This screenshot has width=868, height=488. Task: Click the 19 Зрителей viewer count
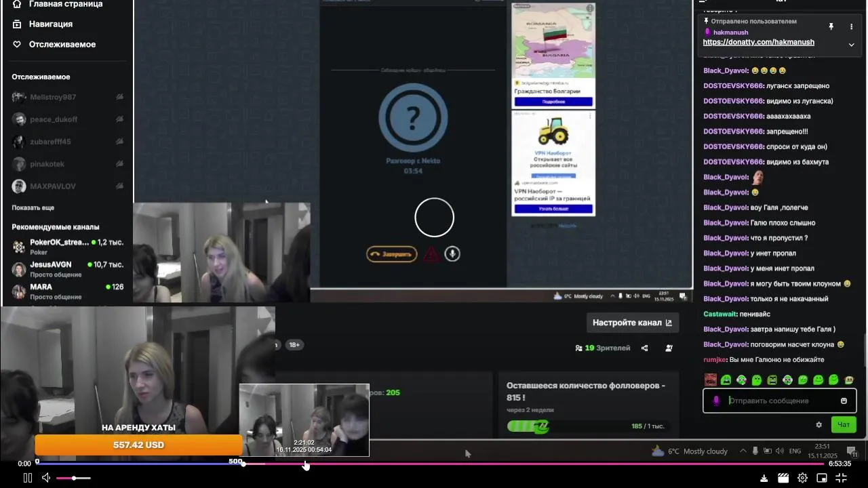click(x=603, y=348)
